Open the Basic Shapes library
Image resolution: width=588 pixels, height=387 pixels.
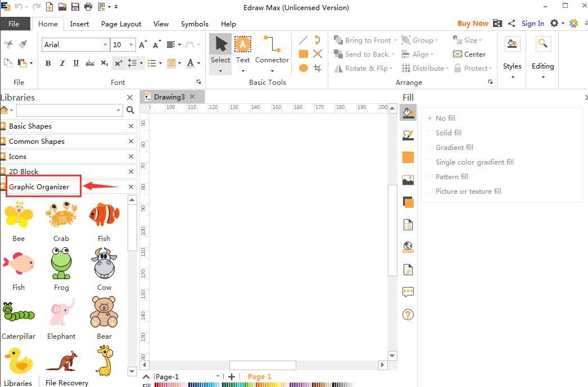click(67, 126)
